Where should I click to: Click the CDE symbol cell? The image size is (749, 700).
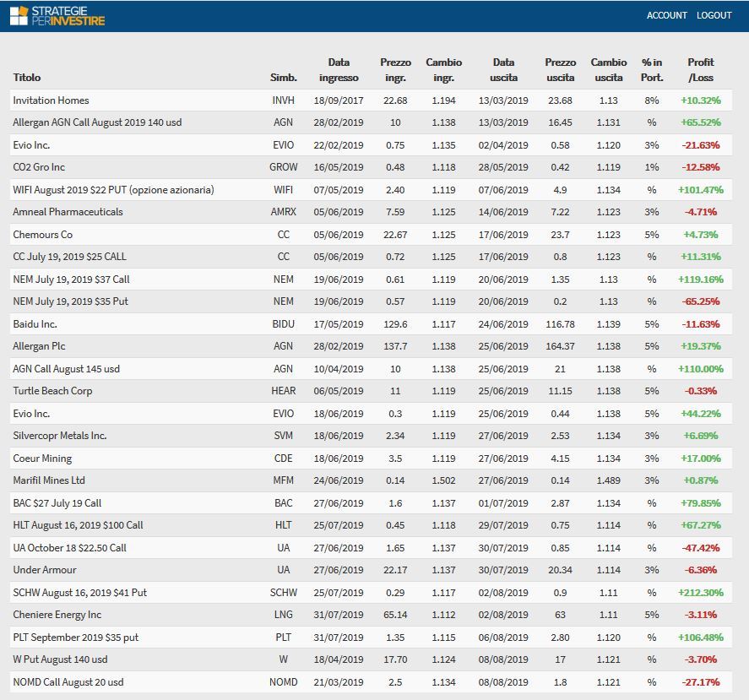pyautogui.click(x=283, y=459)
